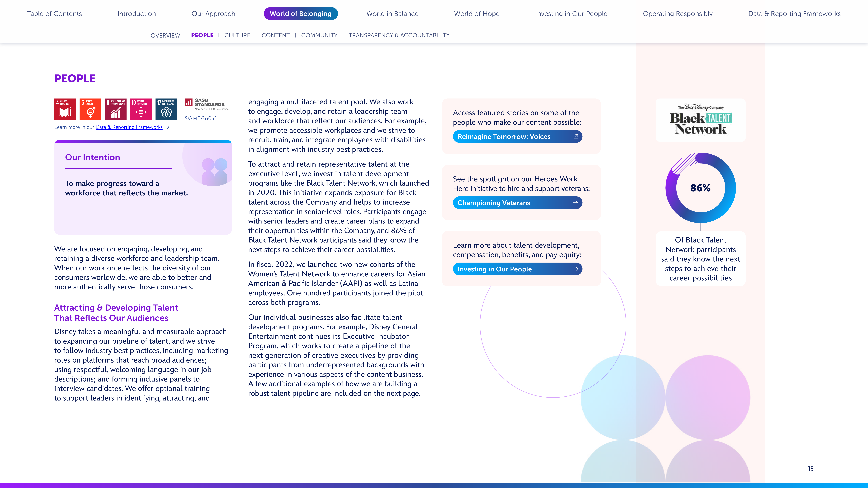Viewport: 868px width, 488px height.
Task: Open Reimagine Tomorrow: Voices button
Action: [518, 136]
